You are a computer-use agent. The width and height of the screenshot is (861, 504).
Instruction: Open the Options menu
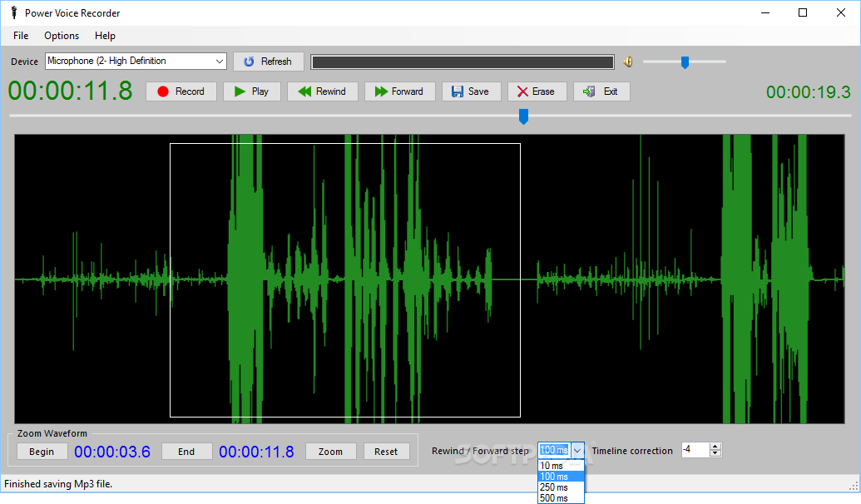coord(62,36)
